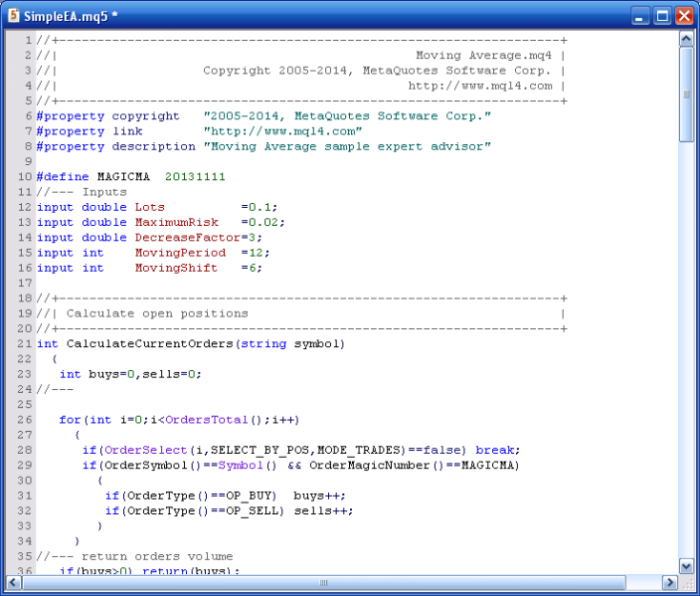Click the DecreaseFactor input variable
Viewport: 700px width, 596px height.
tap(187, 238)
